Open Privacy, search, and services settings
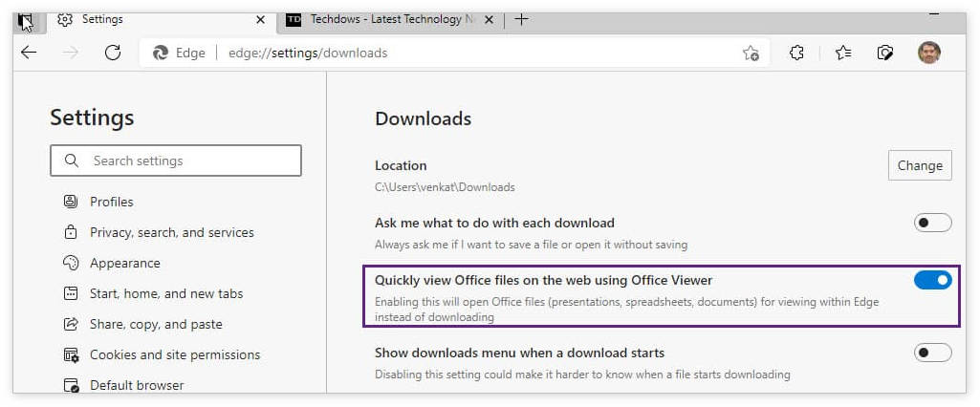The width and height of the screenshot is (980, 407). 171,232
